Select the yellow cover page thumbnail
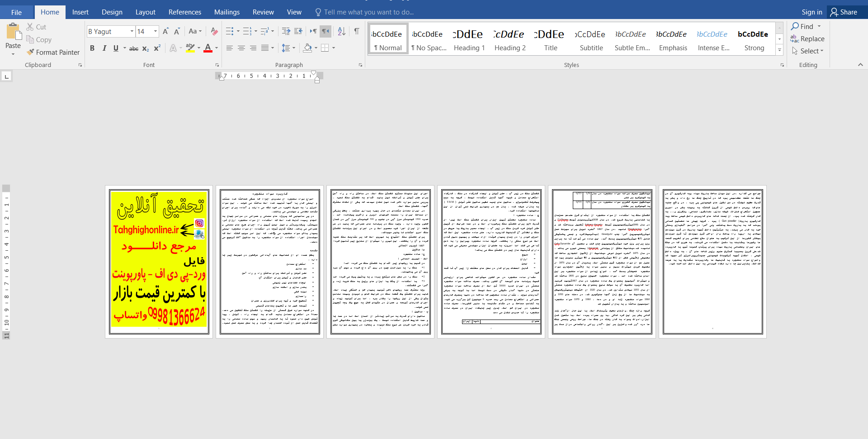868x439 pixels. tap(159, 262)
